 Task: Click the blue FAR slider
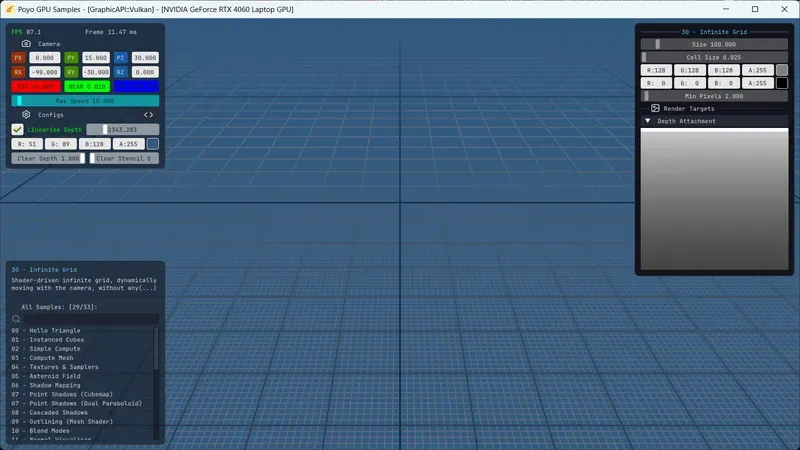coord(136,86)
